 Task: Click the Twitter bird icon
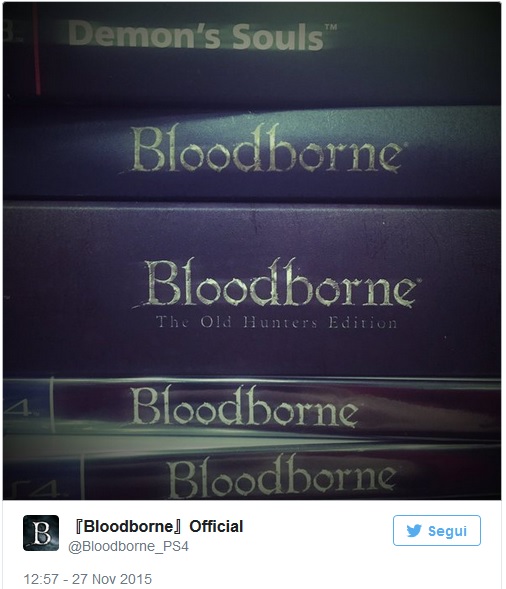(414, 531)
